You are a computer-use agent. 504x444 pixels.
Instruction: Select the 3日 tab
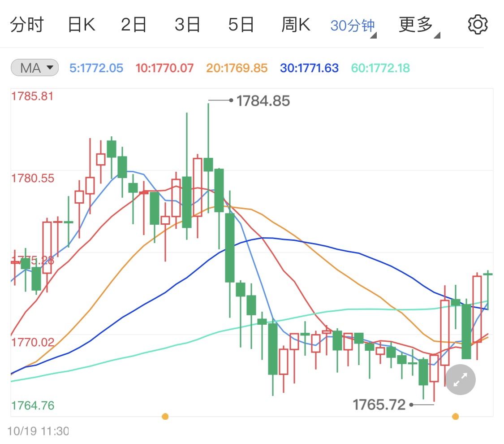coord(187,25)
